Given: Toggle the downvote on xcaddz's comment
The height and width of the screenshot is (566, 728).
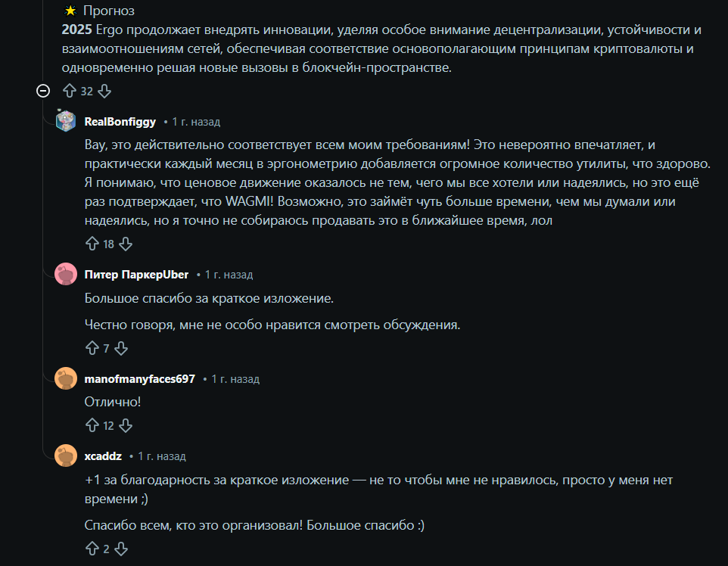Looking at the screenshot, I should 121,550.
